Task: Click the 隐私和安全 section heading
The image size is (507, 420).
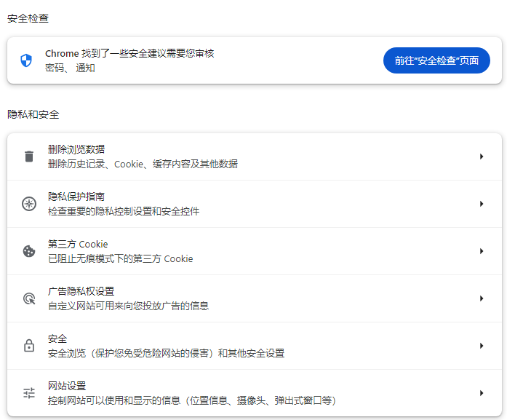Action: coord(33,114)
